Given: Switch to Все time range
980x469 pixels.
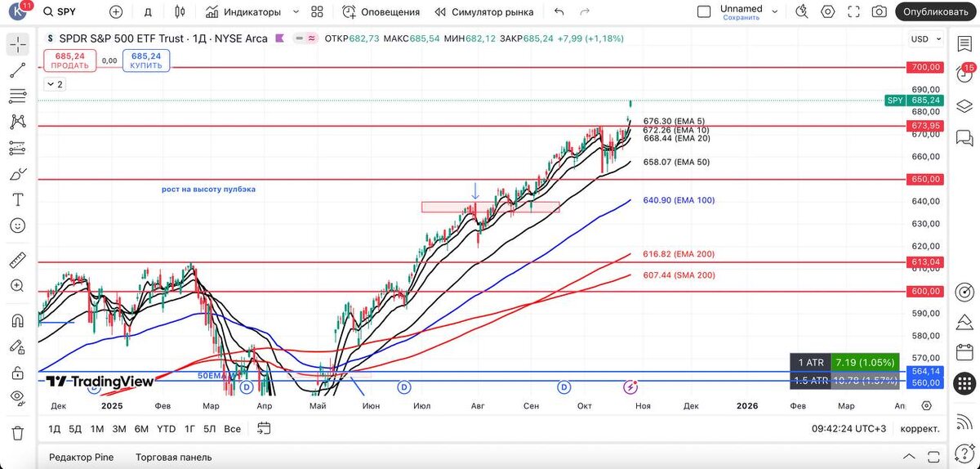Looking at the screenshot, I should click(232, 428).
